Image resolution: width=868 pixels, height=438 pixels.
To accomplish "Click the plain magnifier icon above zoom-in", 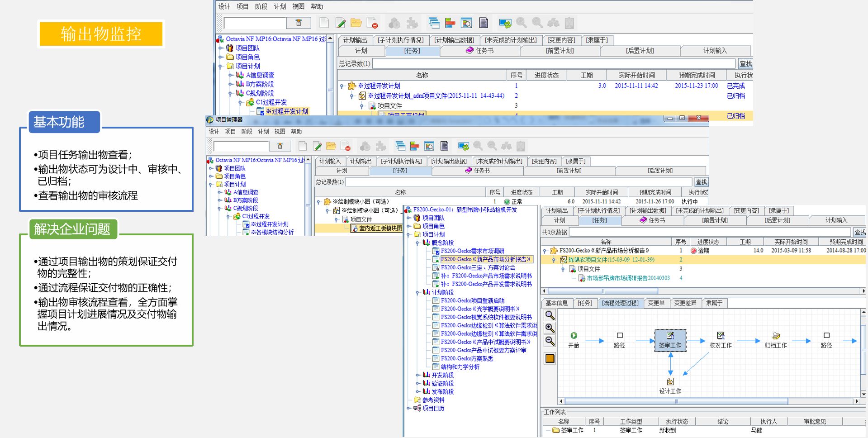I will tap(550, 315).
